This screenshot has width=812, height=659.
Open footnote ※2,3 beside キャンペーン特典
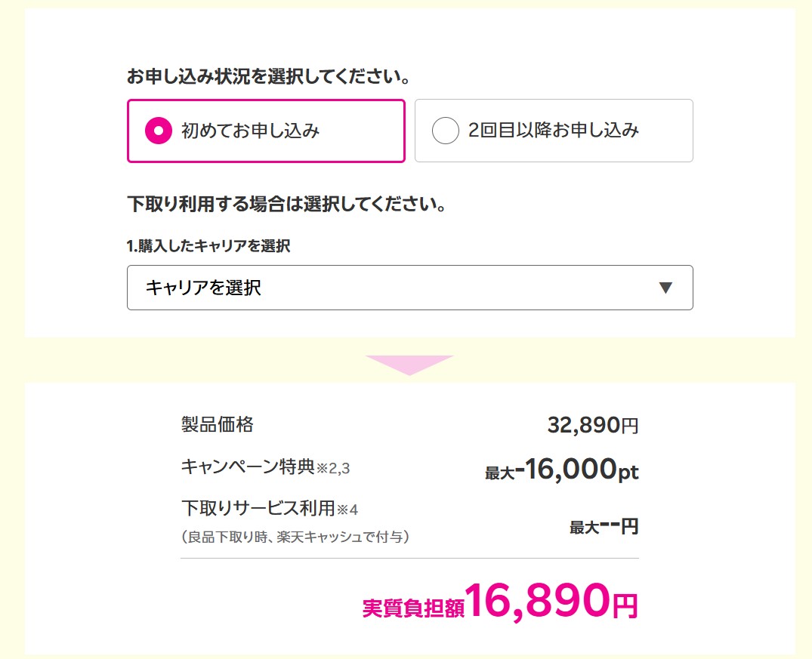(x=333, y=469)
